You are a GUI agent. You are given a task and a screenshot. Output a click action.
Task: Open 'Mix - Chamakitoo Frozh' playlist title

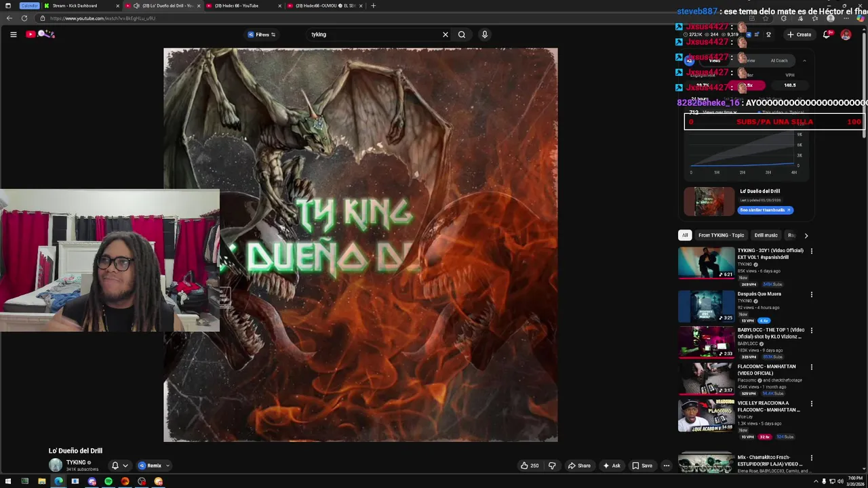point(770,461)
